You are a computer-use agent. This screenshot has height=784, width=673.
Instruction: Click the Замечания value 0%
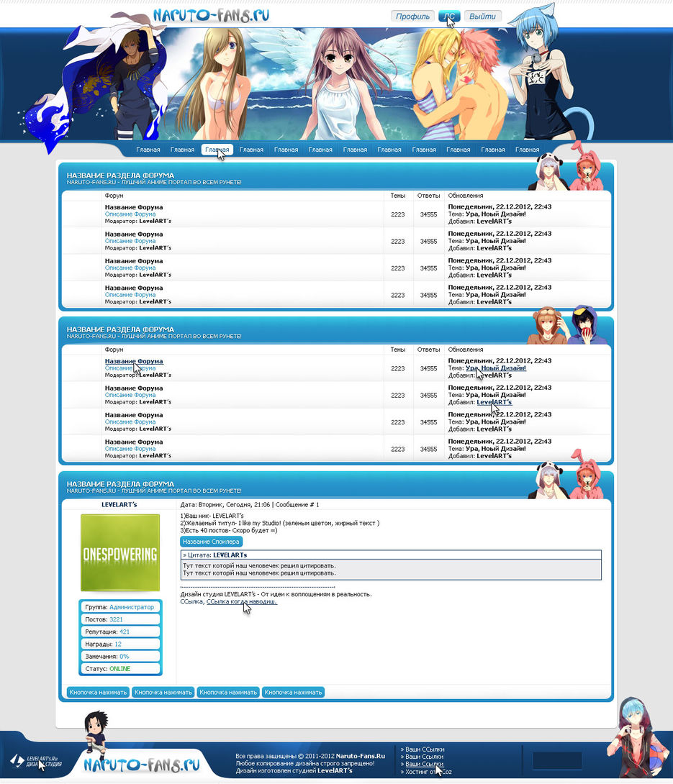[124, 657]
